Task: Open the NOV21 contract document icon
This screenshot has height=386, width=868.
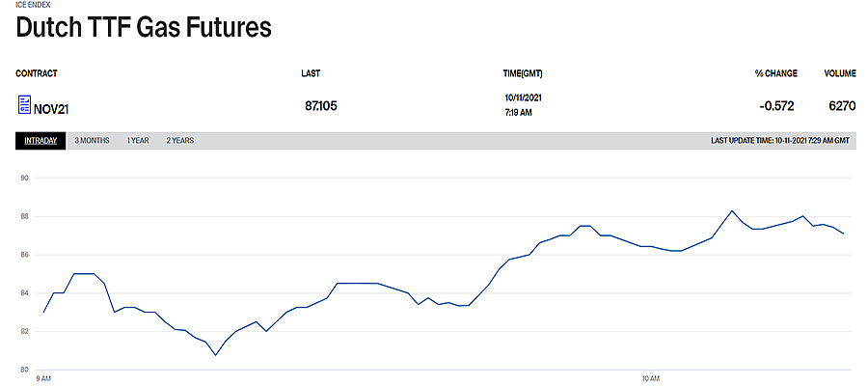Action: (x=24, y=104)
